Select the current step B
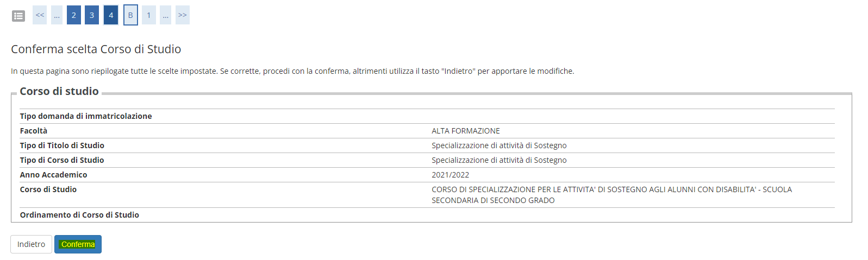This screenshot has width=868, height=260. click(x=130, y=15)
